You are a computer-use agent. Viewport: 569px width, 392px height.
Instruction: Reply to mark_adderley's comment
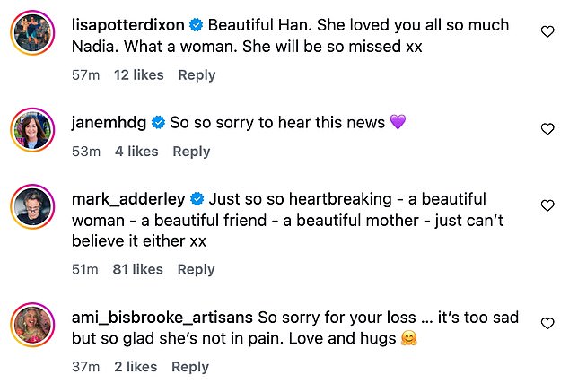pos(197,269)
